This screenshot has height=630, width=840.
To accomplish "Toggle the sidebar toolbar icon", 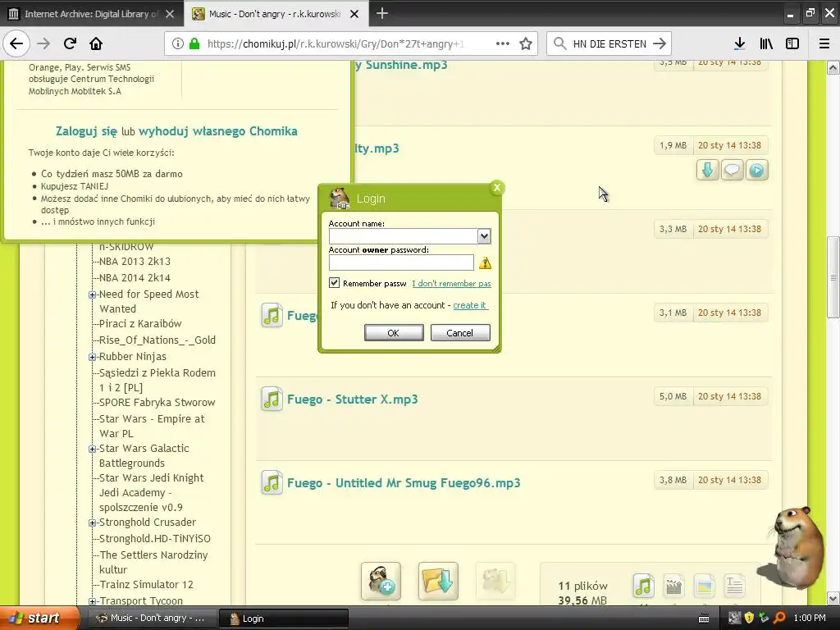I will (792, 43).
